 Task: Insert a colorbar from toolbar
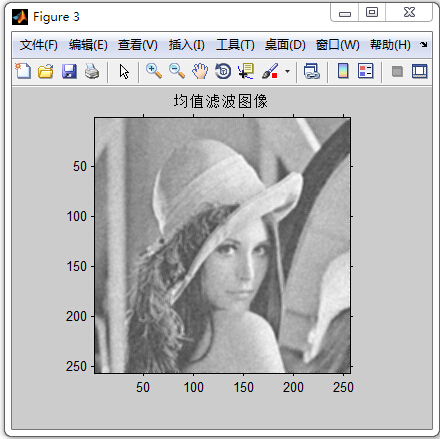coord(343,71)
